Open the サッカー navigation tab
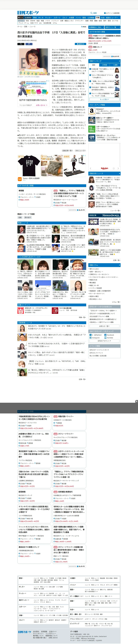This screenshot has height=644, width=138. 49,18
